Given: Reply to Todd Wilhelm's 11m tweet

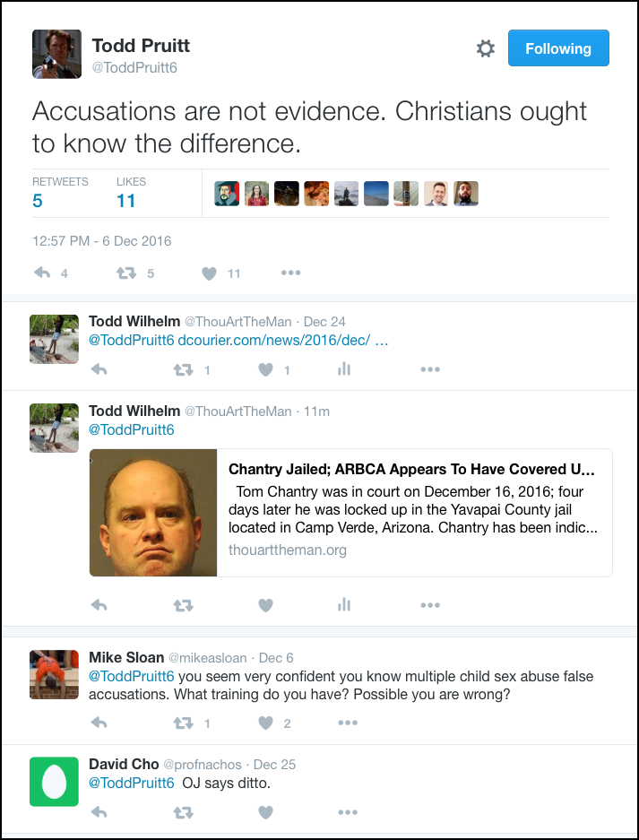Looking at the screenshot, I should (99, 605).
